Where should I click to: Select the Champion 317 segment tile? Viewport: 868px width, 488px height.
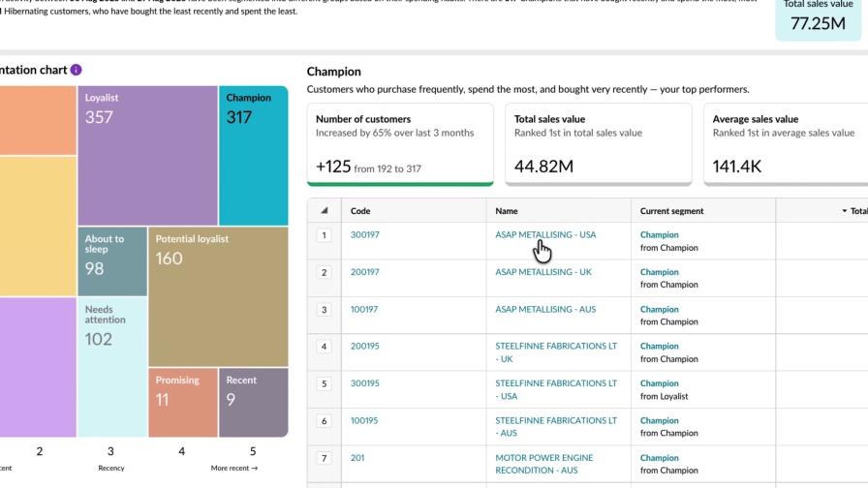[x=254, y=156]
